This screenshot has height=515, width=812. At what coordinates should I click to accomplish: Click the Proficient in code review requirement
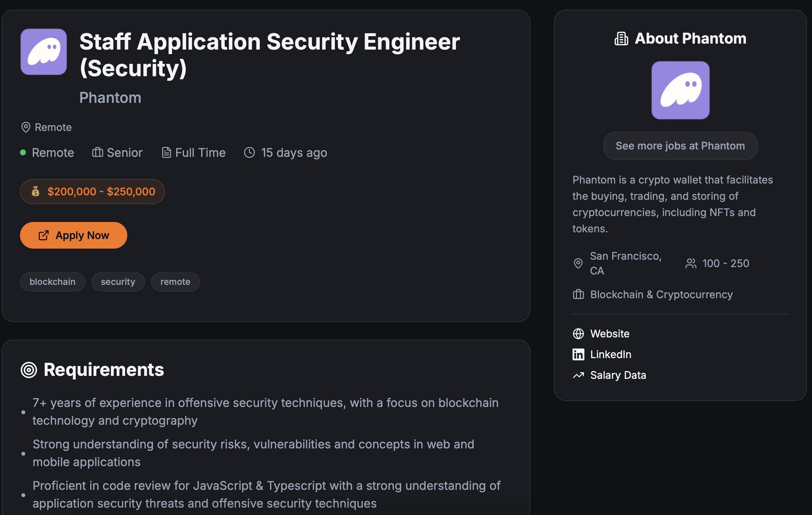tap(266, 495)
